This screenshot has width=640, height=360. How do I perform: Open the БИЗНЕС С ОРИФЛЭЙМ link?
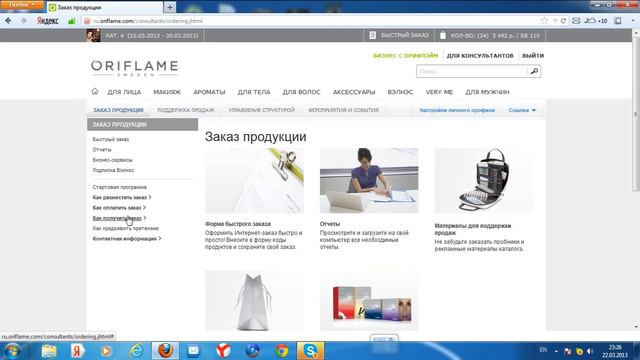405,56
